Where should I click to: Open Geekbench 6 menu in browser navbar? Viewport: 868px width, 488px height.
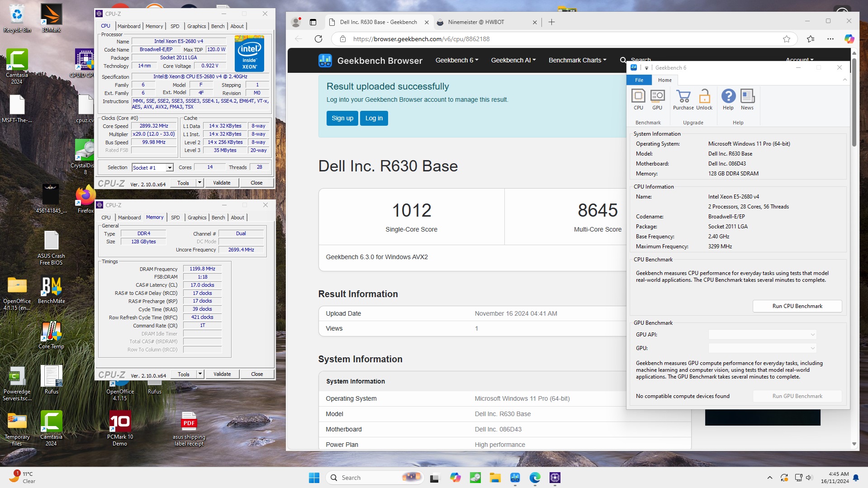[457, 60]
